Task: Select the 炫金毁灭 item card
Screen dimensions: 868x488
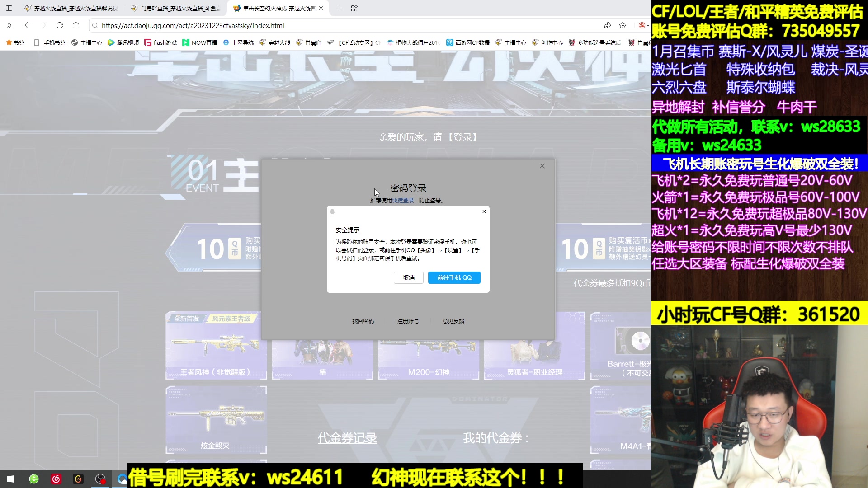Action: (216, 420)
